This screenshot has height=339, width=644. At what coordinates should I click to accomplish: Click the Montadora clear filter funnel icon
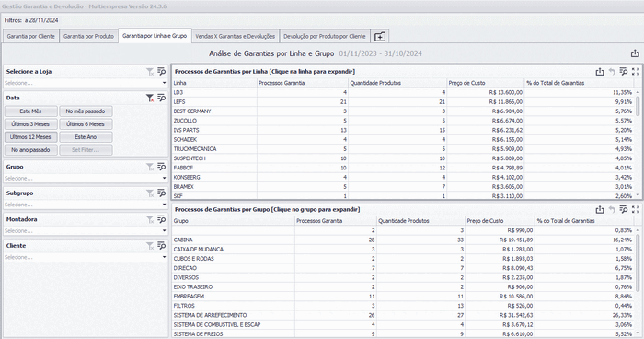[150, 219]
